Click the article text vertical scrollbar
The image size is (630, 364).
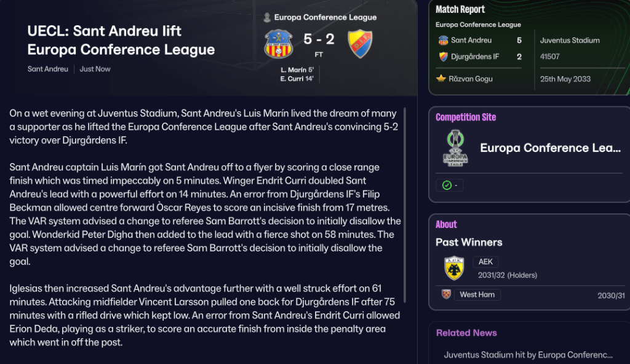click(x=405, y=206)
